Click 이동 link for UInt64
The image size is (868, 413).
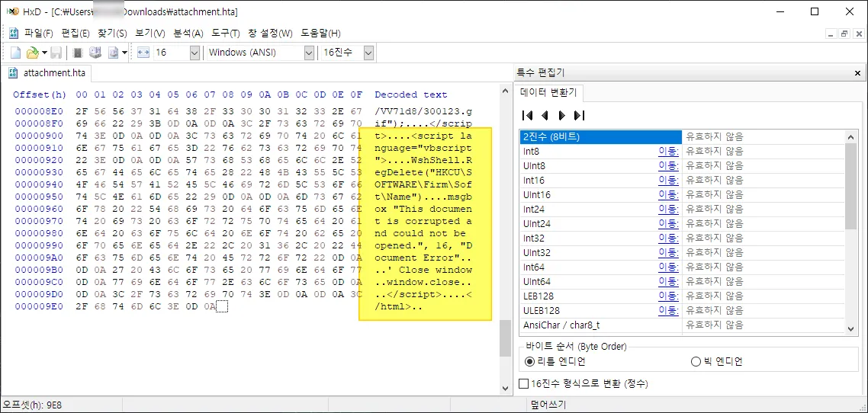(668, 281)
